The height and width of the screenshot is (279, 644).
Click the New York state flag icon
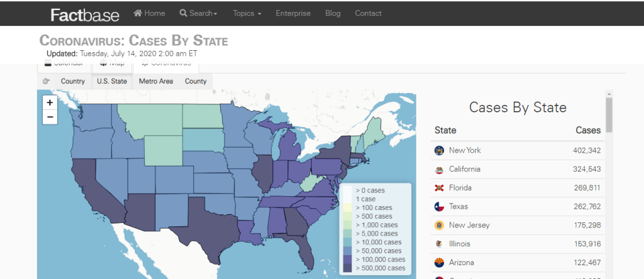click(x=439, y=151)
